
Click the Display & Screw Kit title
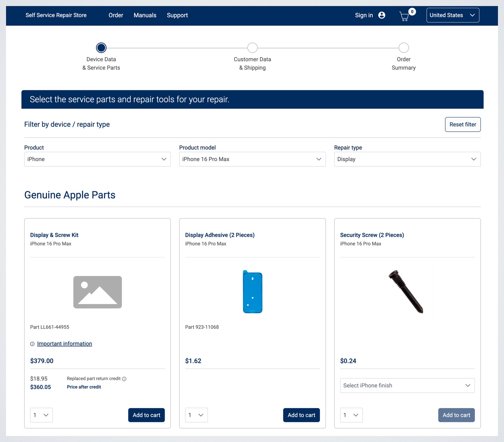pyautogui.click(x=54, y=235)
